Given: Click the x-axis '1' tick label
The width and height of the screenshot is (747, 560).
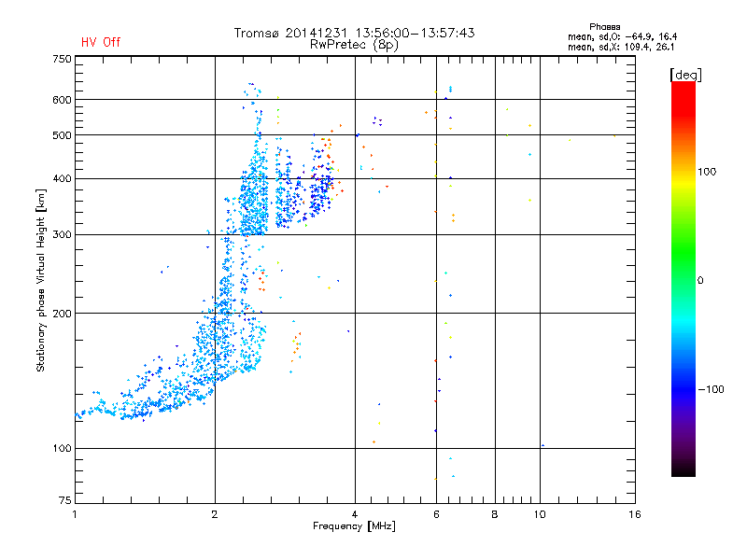Looking at the screenshot, I should click(75, 514).
